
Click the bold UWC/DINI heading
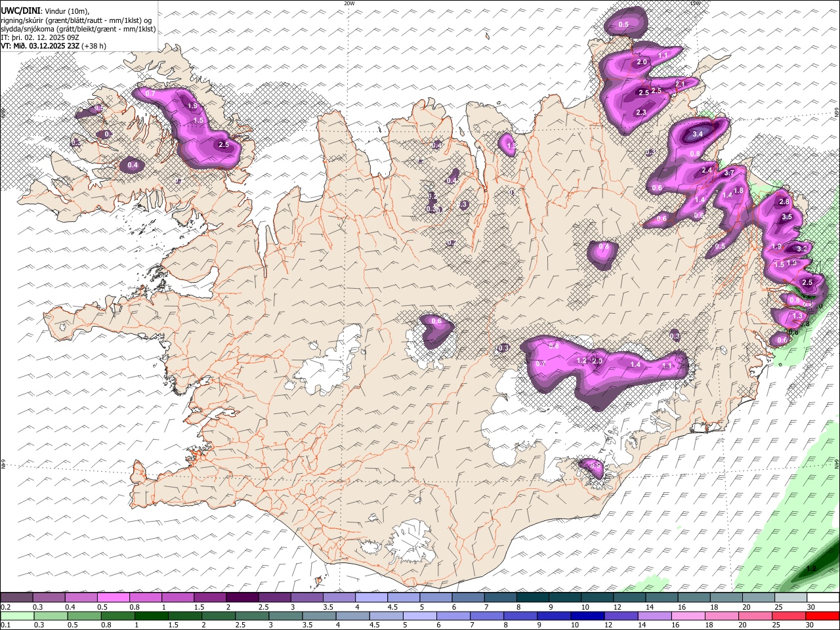pos(20,11)
